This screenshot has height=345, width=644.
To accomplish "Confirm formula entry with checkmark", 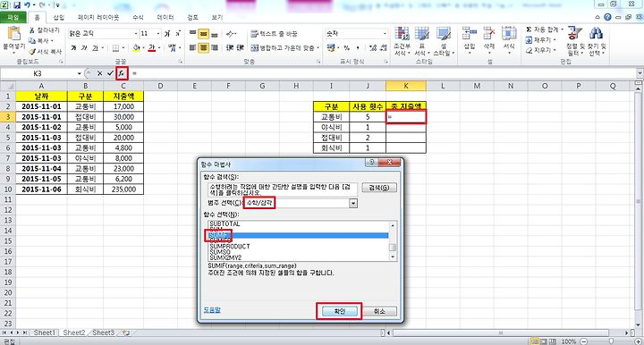I will [110, 73].
